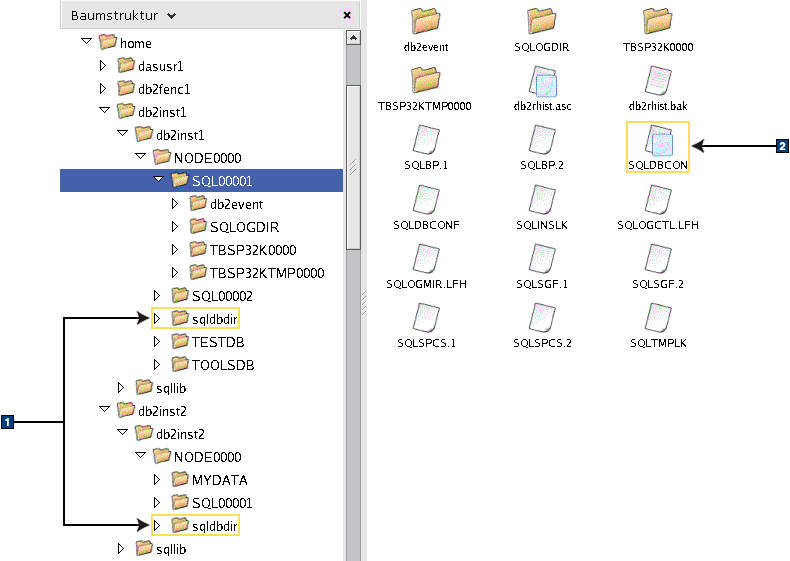This screenshot has width=790, height=561.
Task: Select the TBSP32KTMP0000 tree row label
Action: point(267,273)
